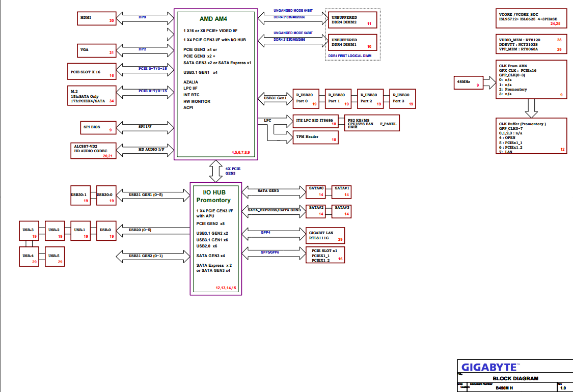
Task: Select the GIGABIT LAN RTL8111G block
Action: (x=325, y=235)
